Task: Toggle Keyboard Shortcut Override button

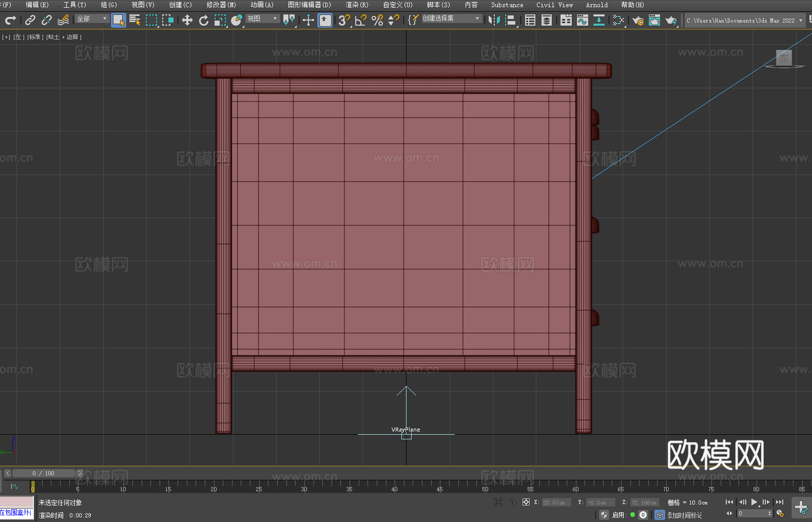Action: [325, 20]
